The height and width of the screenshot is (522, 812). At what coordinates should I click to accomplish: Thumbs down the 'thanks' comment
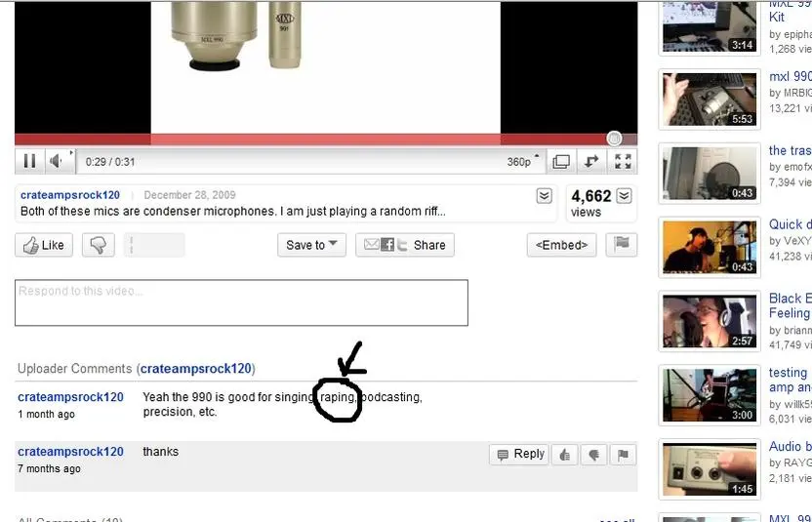tap(593, 454)
